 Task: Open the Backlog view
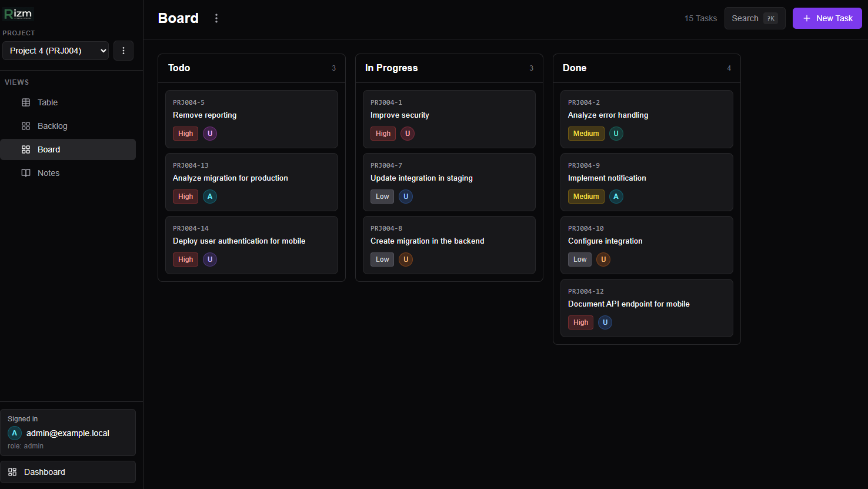pos(52,126)
